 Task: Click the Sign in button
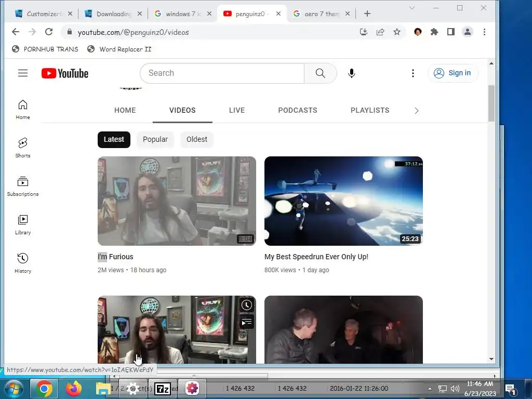coord(453,73)
